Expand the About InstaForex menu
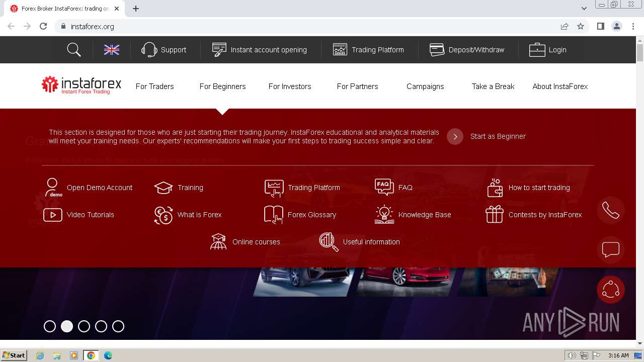 (x=560, y=86)
